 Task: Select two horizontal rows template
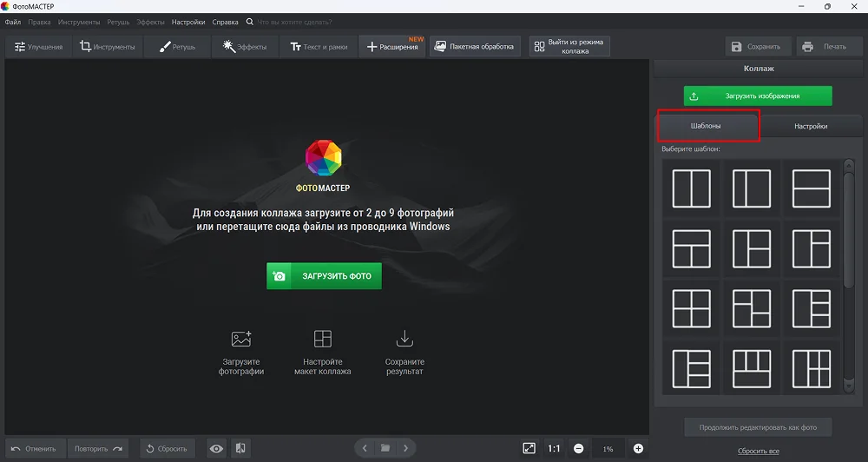[811, 189]
